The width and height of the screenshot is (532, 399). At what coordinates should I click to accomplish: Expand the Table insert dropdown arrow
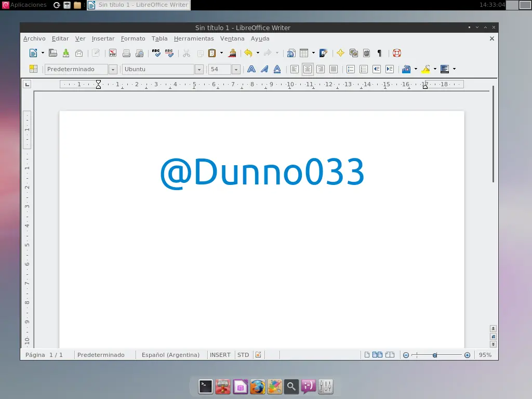[313, 53]
